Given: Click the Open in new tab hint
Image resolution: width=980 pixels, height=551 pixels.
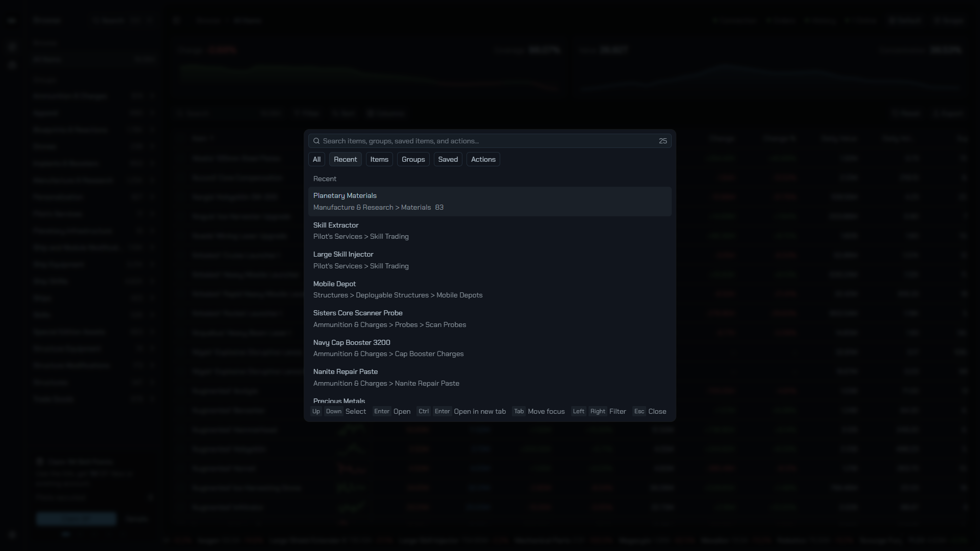Looking at the screenshot, I should pyautogui.click(x=461, y=411).
